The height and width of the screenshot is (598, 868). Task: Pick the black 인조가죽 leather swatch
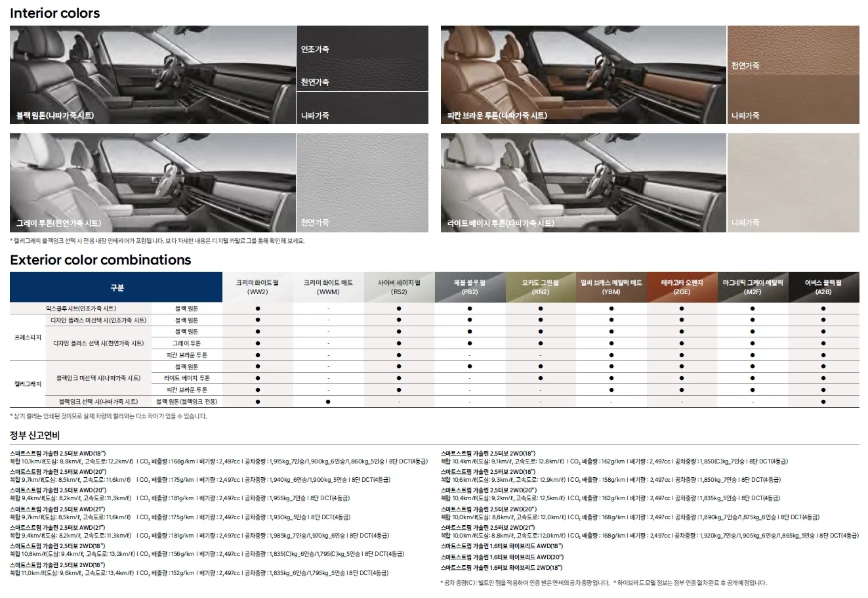coord(362,42)
